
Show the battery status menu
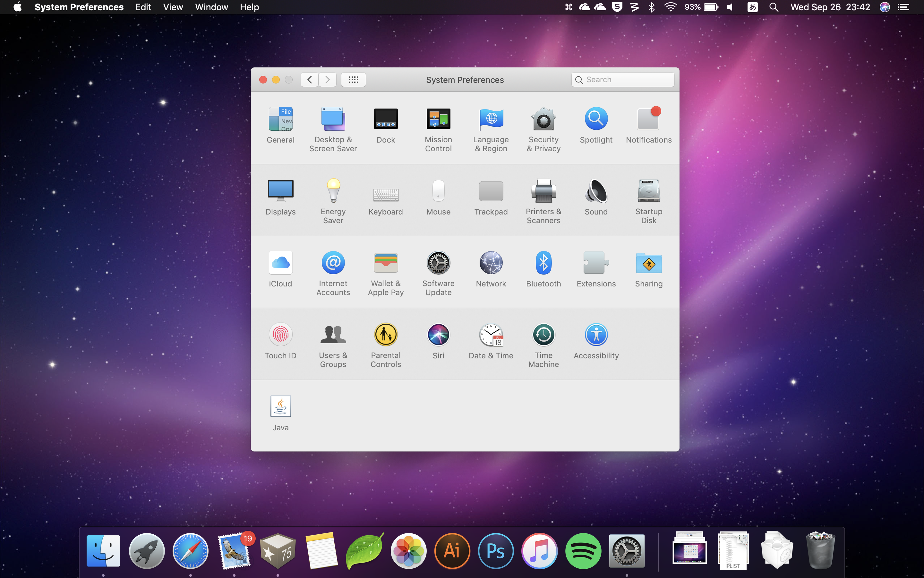(x=701, y=7)
